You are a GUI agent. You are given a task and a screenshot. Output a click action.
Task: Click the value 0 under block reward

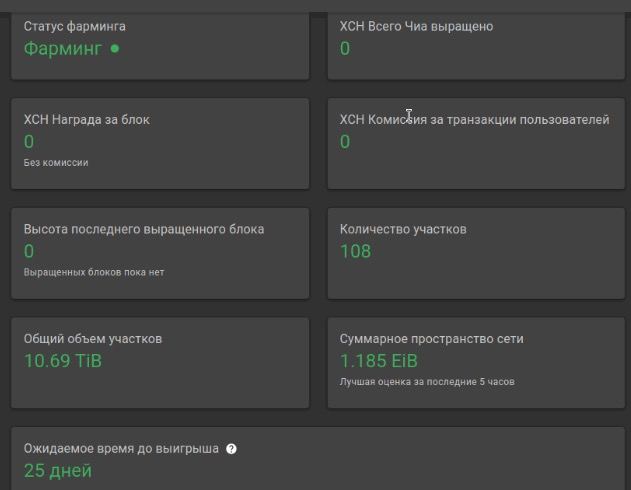click(29, 142)
